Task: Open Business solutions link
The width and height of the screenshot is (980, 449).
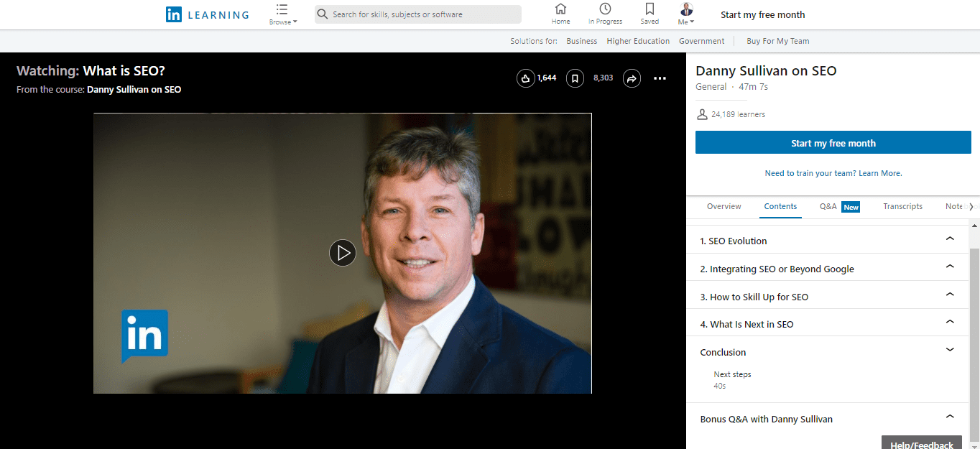Action: tap(581, 41)
